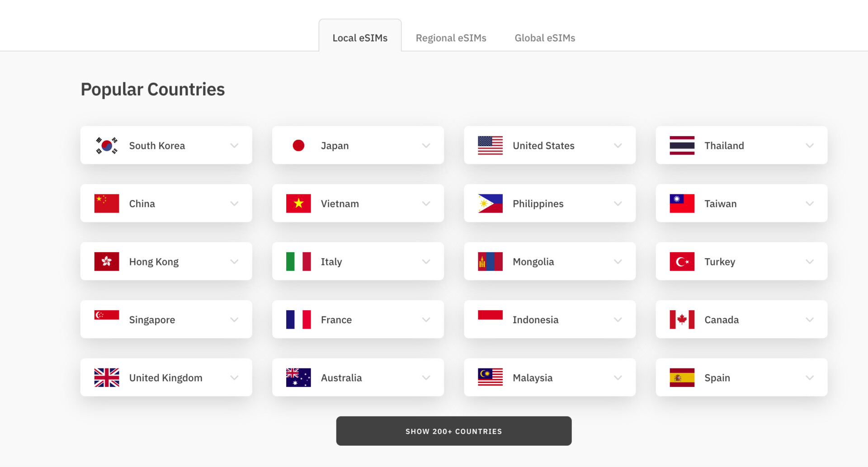Click the Italy flag icon

[298, 261]
